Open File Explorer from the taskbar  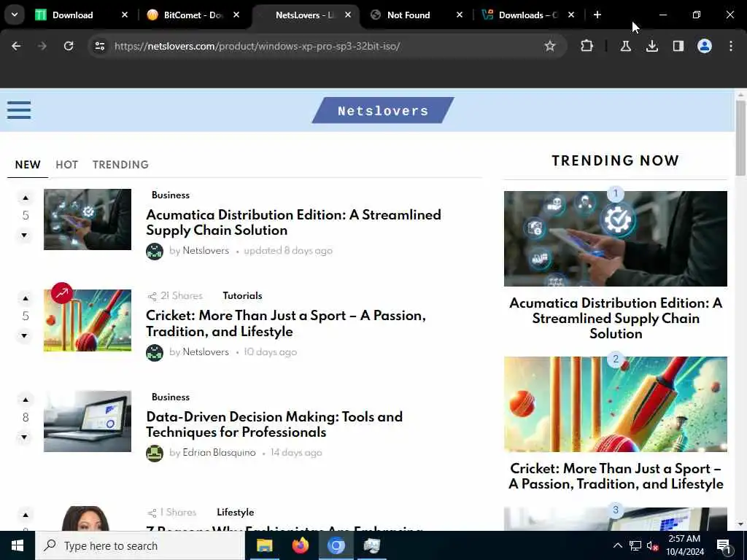point(264,545)
